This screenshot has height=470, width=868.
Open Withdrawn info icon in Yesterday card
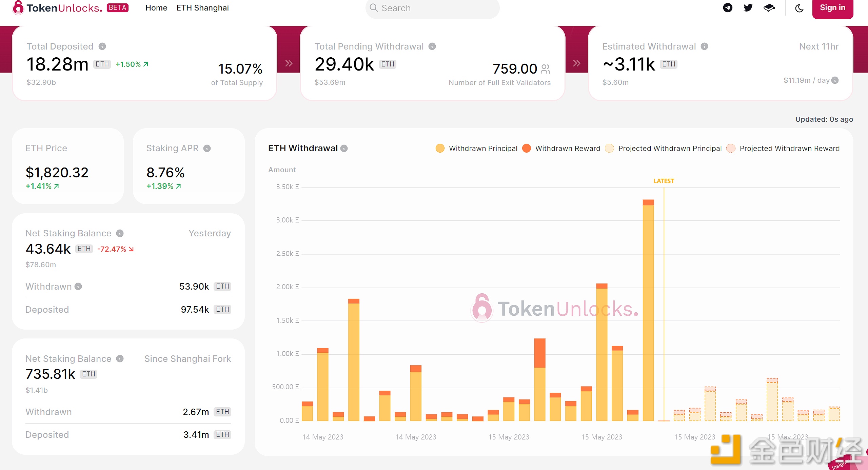tap(78, 287)
